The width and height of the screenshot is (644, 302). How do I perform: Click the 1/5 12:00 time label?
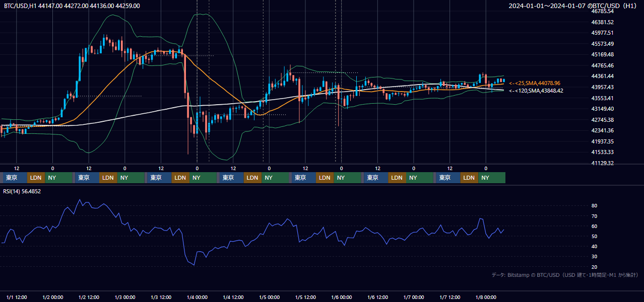(305, 297)
